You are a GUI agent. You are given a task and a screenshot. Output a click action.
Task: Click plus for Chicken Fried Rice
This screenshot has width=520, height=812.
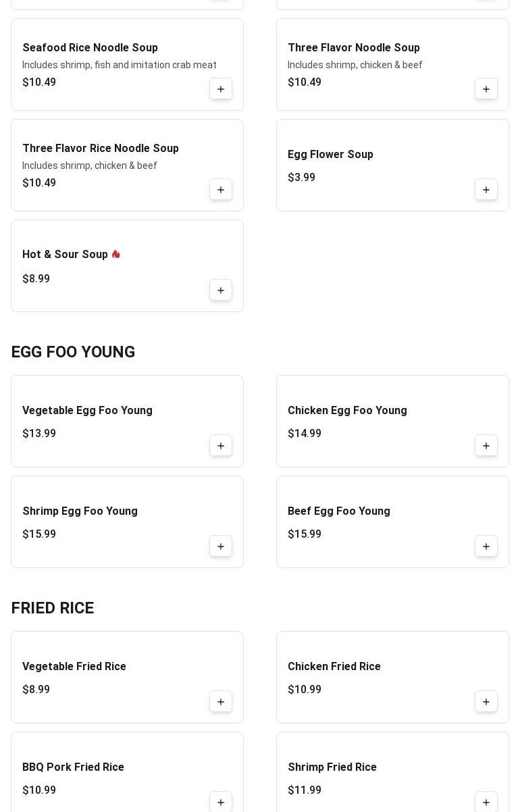[x=486, y=702]
